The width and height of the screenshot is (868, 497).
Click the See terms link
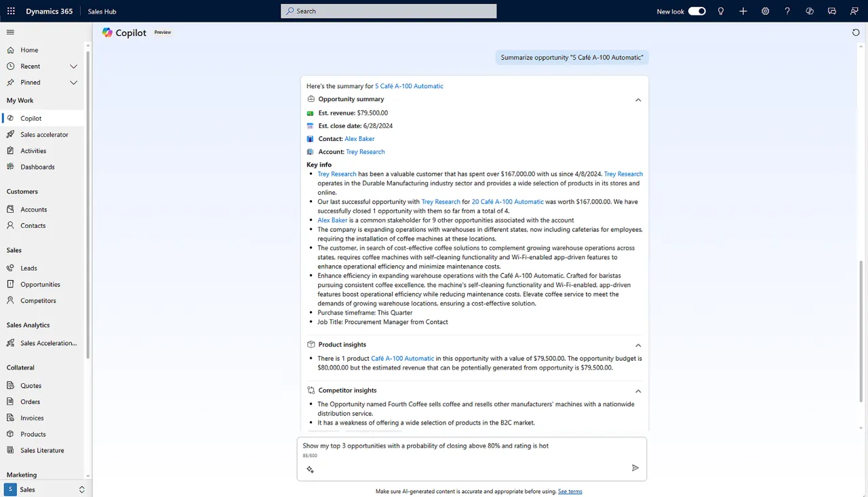click(570, 492)
